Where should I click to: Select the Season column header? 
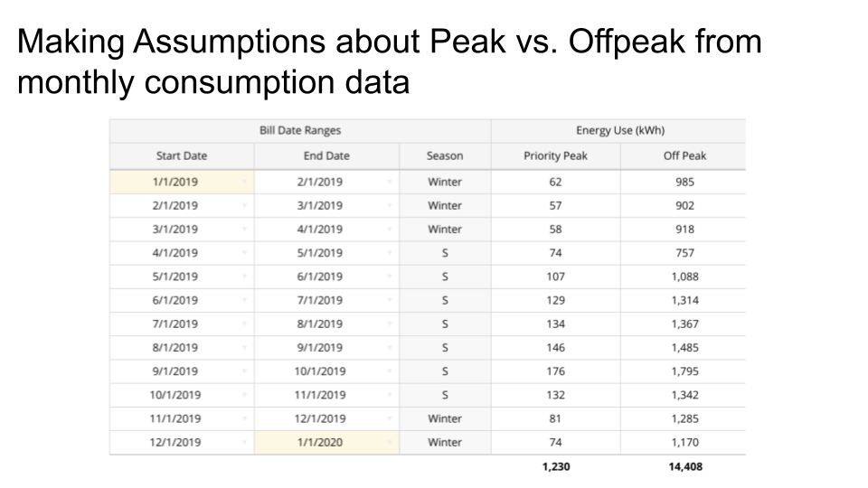coord(445,156)
